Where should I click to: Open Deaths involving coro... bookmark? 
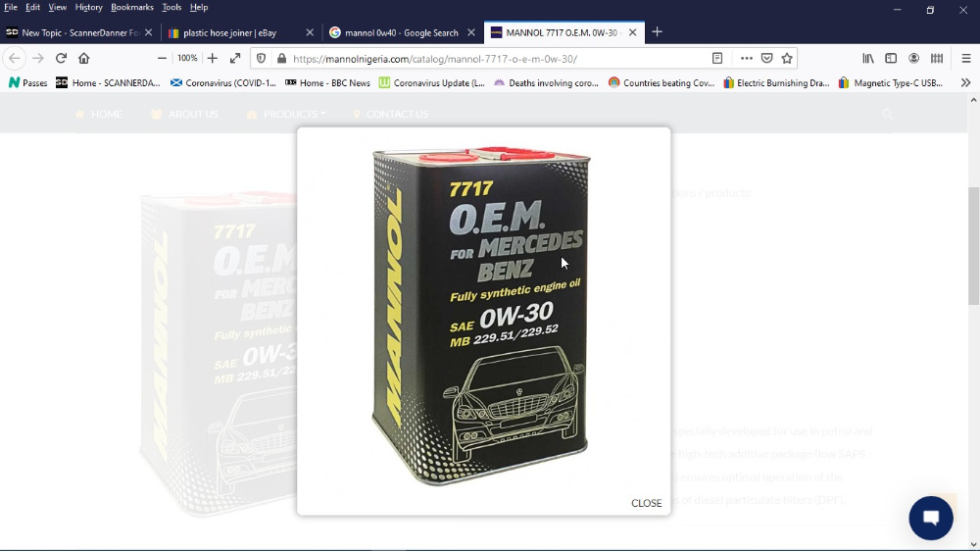pyautogui.click(x=546, y=82)
